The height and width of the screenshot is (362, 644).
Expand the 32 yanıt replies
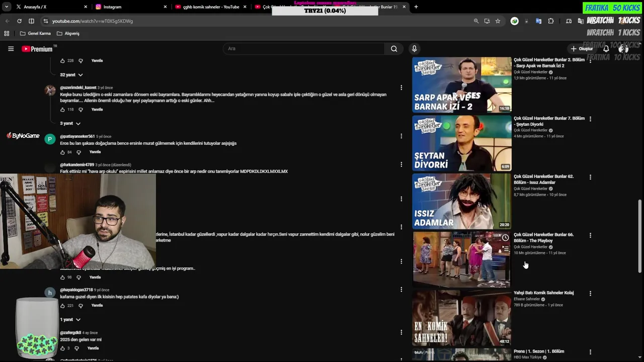click(70, 75)
